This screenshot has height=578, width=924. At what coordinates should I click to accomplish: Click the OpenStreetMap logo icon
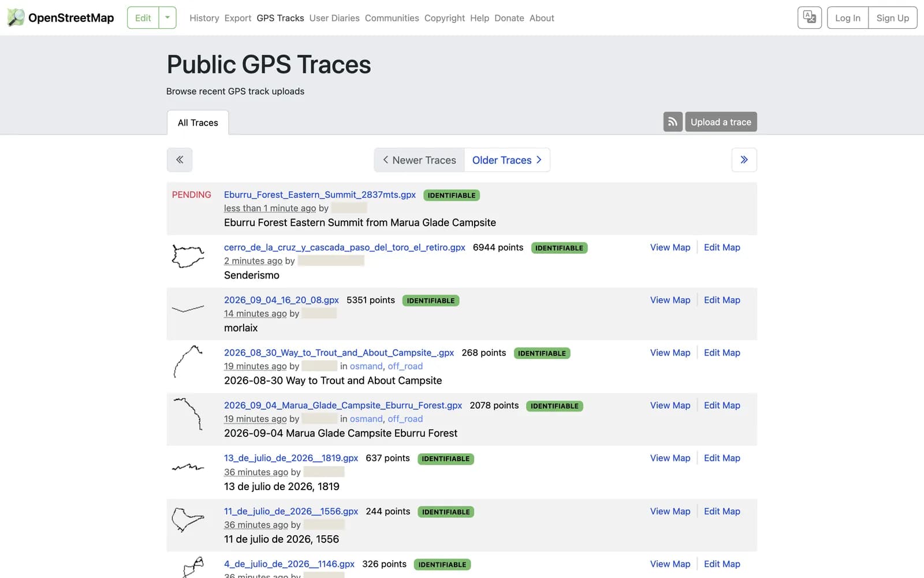pyautogui.click(x=16, y=18)
